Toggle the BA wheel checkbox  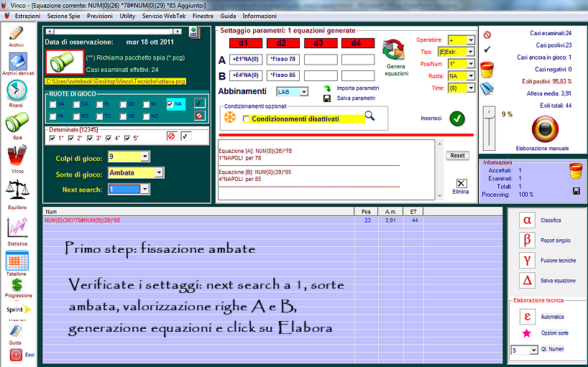[52, 104]
